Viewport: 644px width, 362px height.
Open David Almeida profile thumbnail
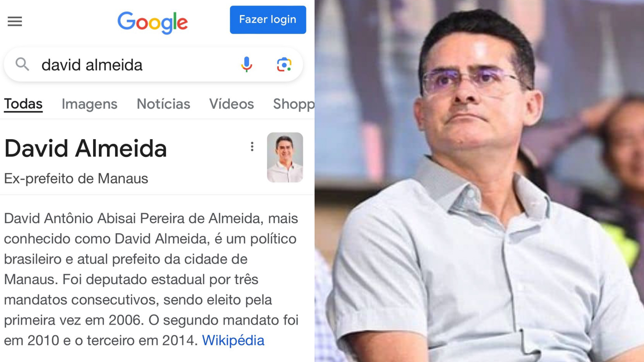(x=285, y=157)
